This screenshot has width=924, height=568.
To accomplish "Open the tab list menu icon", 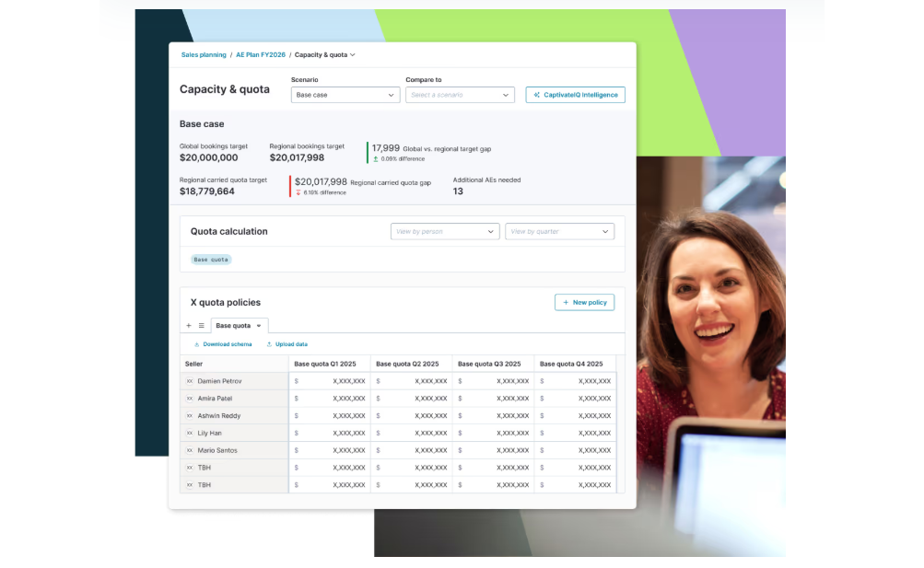I will click(x=202, y=326).
